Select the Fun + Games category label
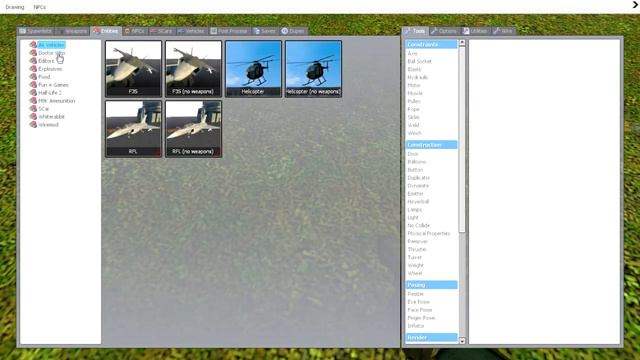Screen dimensions: 640x360 pyautogui.click(x=53, y=85)
